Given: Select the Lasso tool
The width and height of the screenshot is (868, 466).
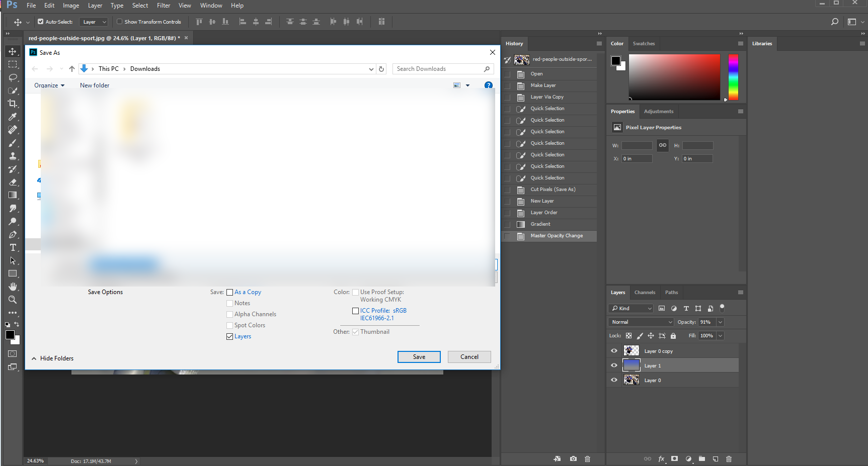Looking at the screenshot, I should click(x=13, y=77).
